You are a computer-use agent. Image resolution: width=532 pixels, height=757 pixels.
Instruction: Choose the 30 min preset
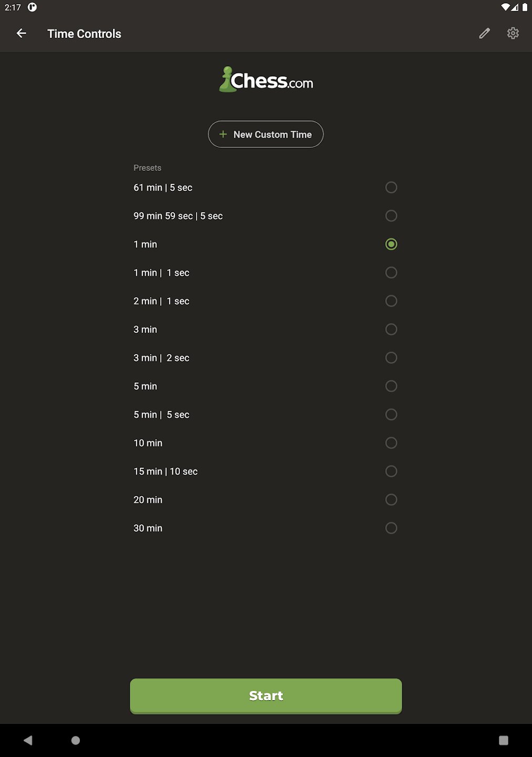[391, 528]
